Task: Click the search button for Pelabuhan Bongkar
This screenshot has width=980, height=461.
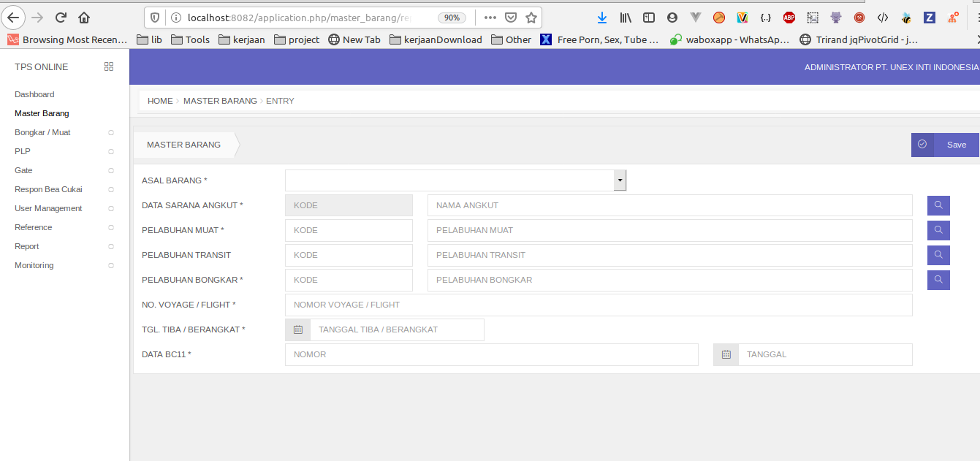Action: tap(938, 280)
